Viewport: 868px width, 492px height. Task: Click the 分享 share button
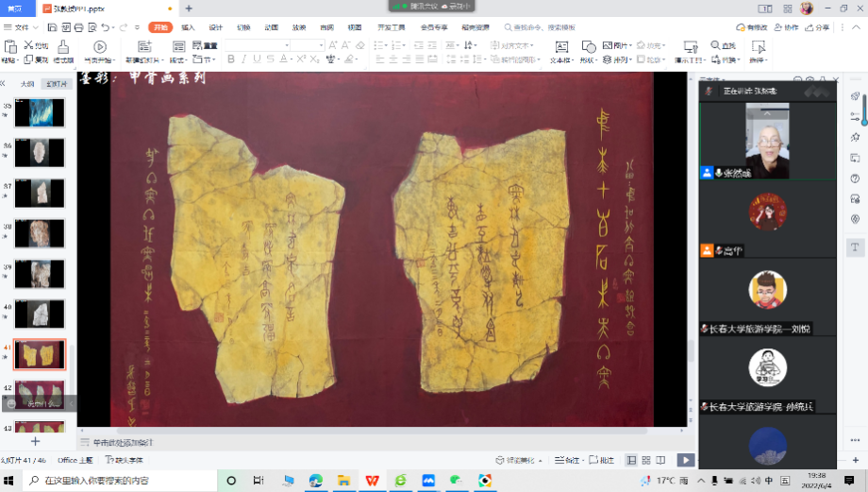(x=817, y=27)
